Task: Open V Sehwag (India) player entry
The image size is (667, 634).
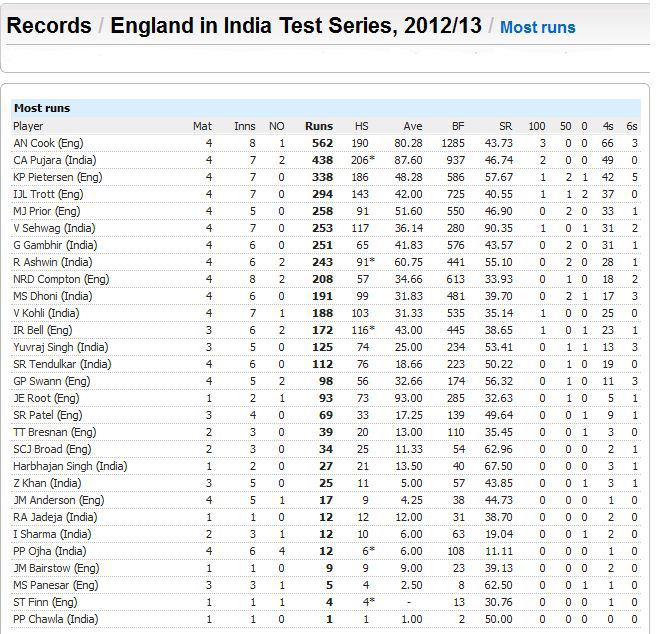Action: [54, 228]
